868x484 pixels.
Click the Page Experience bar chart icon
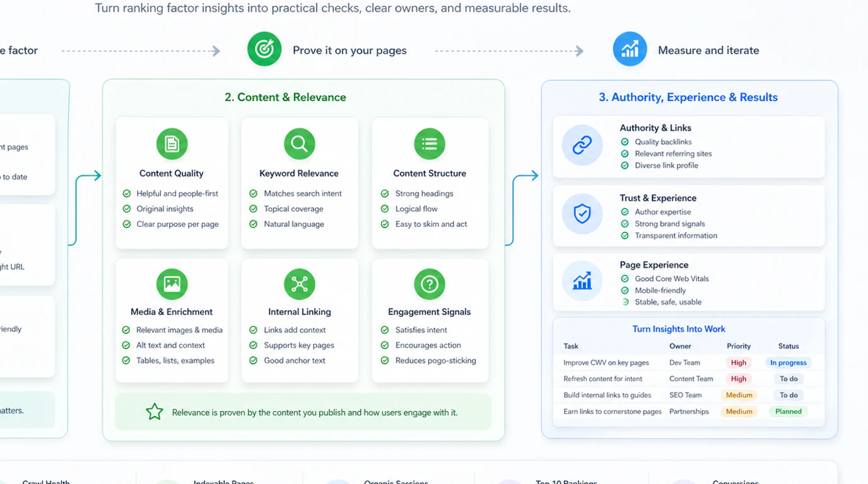582,281
